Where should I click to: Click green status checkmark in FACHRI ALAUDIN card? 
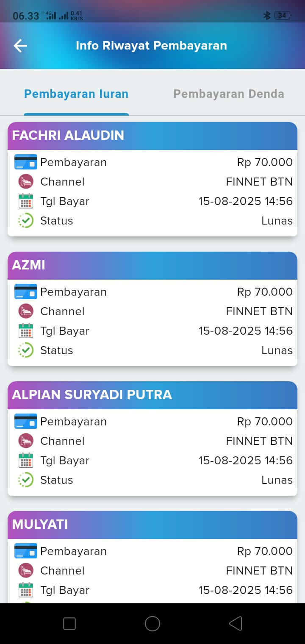[26, 221]
